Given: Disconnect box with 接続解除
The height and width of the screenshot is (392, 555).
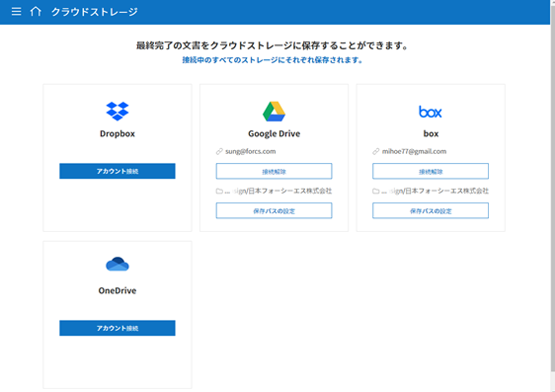Looking at the screenshot, I should tap(431, 172).
